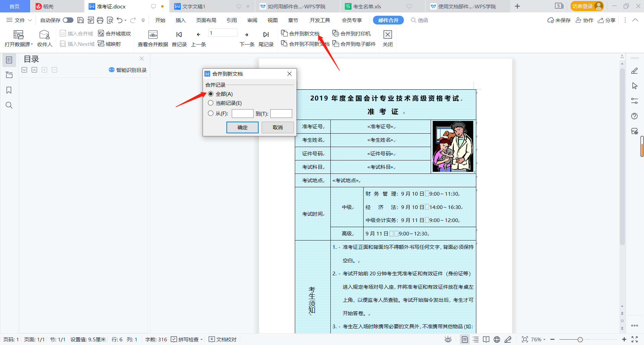Choose 当前记录(E) merge option
Viewport: 644px width, 345px height.
(211, 103)
